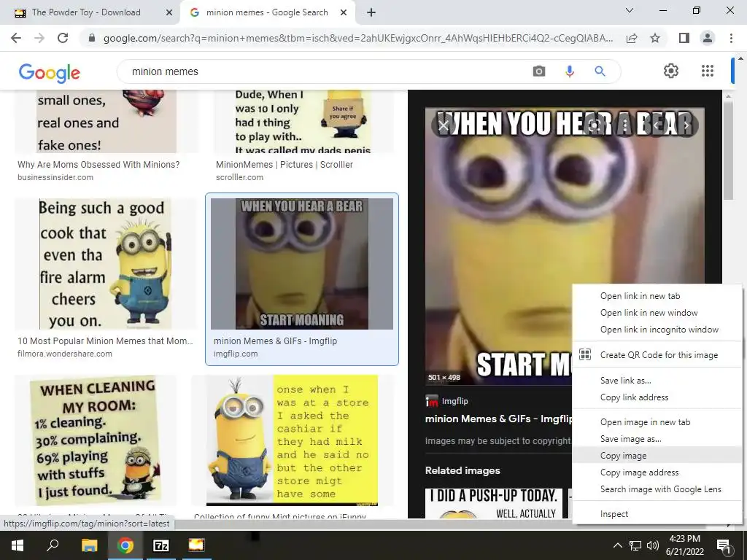This screenshot has height=560, width=747.
Task: Open the I Did A Push-Up Today related image
Action: pos(494,503)
